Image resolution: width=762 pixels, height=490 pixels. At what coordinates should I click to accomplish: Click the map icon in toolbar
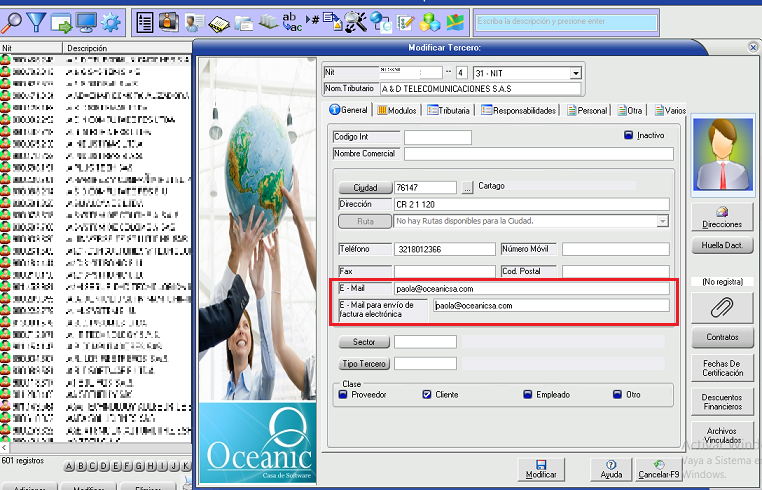(455, 21)
